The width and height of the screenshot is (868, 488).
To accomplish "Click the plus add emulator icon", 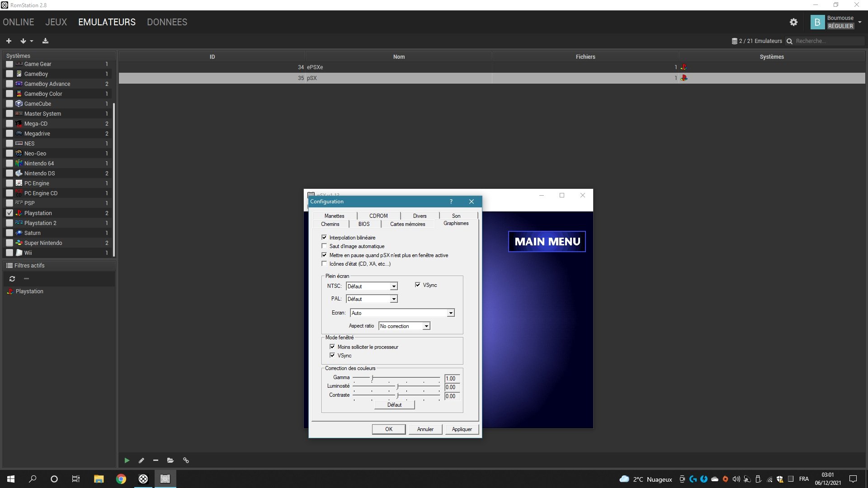I will coord(9,41).
